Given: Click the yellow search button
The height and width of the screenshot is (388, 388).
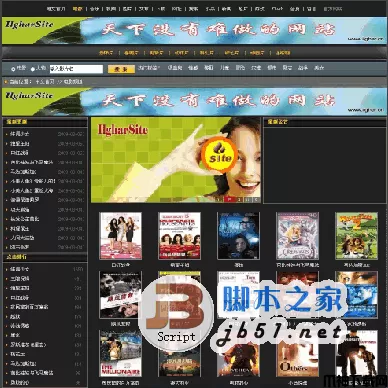Looking at the screenshot, I should point(121,69).
